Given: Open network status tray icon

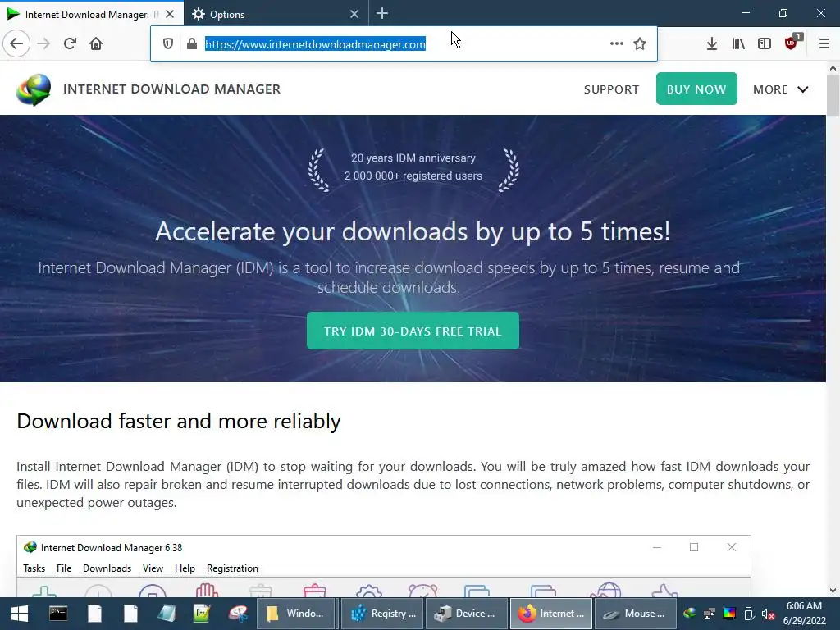Looking at the screenshot, I should (x=710, y=614).
